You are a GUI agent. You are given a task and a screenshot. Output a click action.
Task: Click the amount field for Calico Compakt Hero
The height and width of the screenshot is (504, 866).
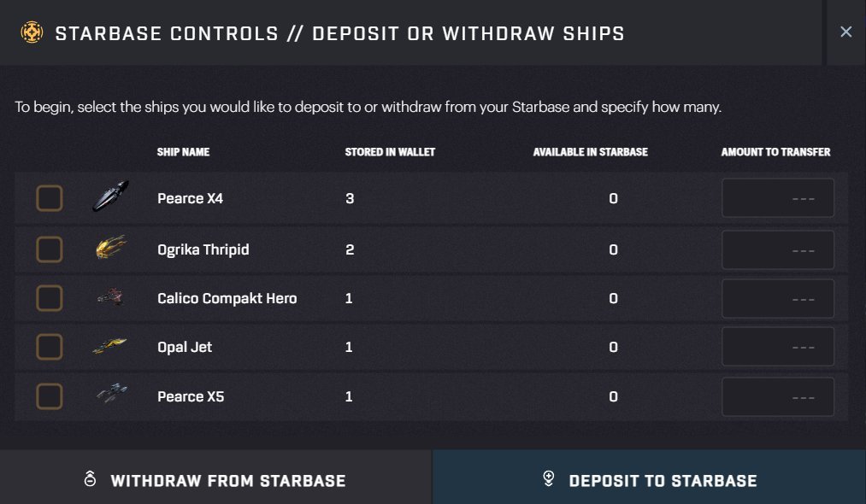(x=777, y=297)
